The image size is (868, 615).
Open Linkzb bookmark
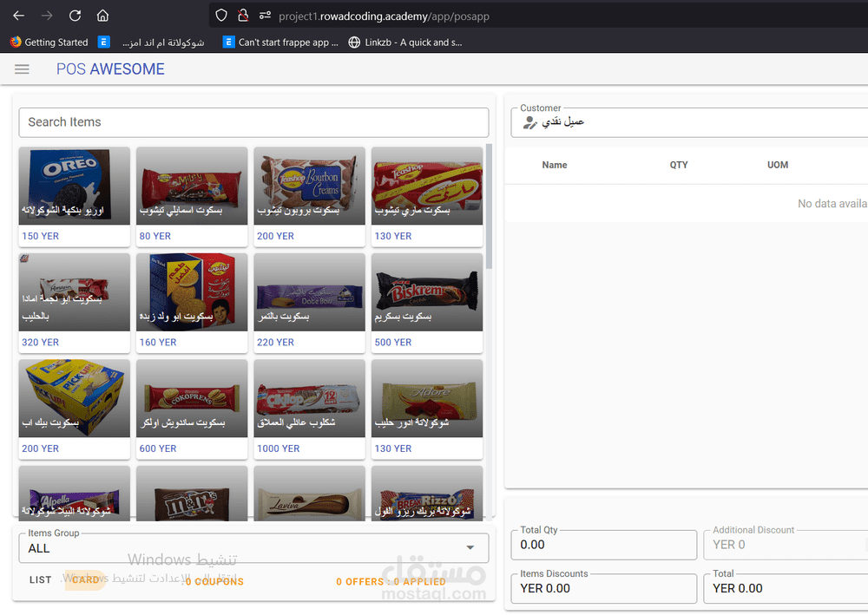(405, 42)
